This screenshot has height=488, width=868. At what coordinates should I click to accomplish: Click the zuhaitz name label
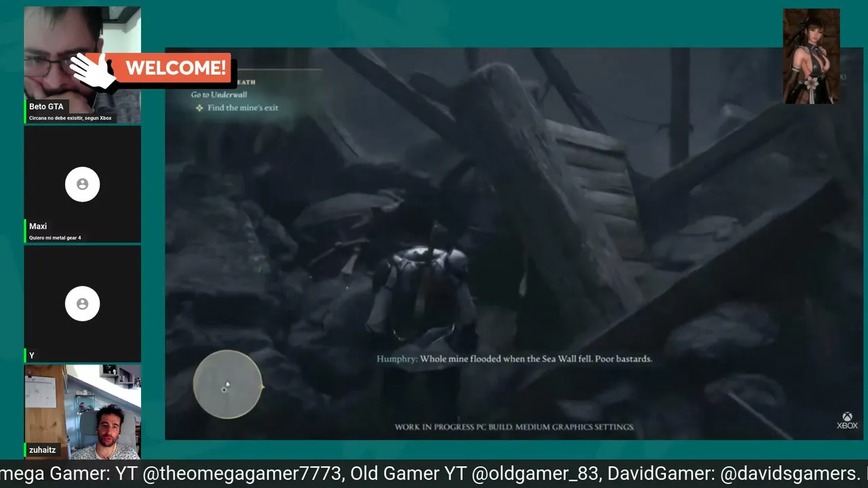pos(42,449)
